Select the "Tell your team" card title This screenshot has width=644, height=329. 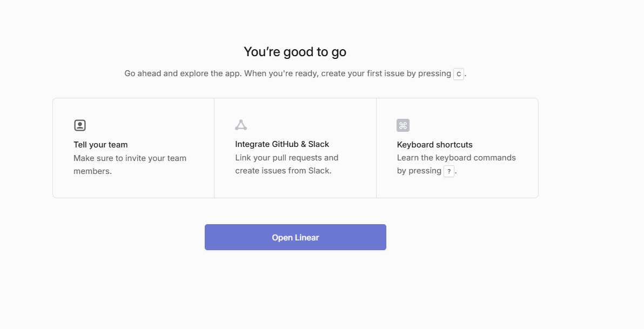point(100,145)
